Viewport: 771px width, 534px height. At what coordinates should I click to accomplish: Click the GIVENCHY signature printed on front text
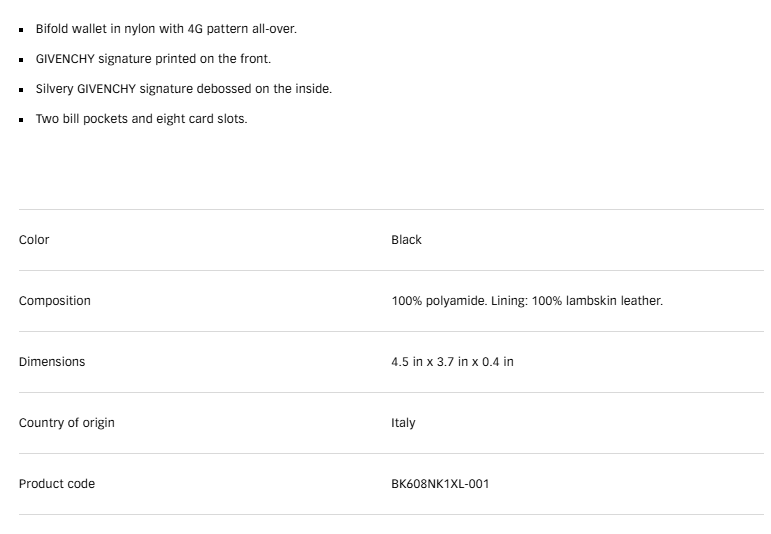click(x=153, y=59)
